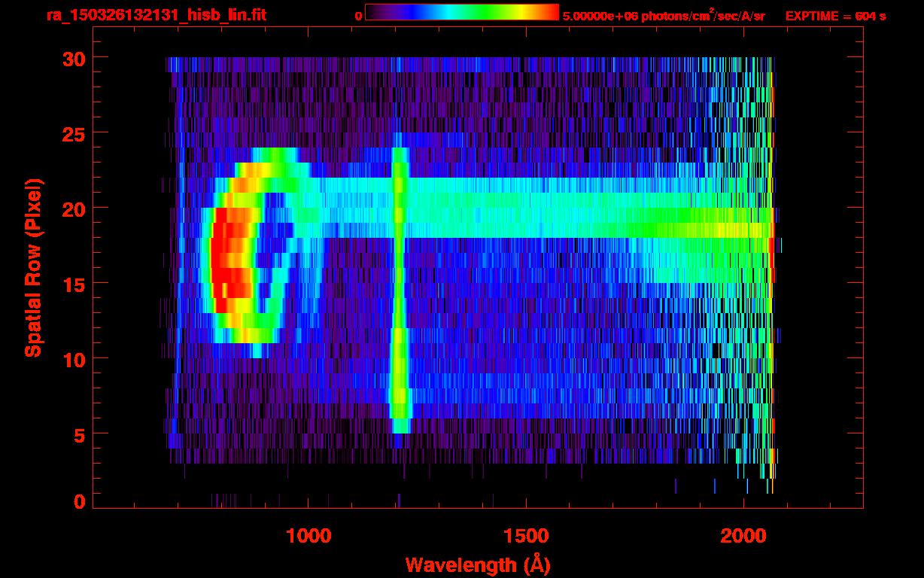The image size is (924, 578).
Task: Click the EXPTIME = 604 s text
Action: [x=835, y=16]
